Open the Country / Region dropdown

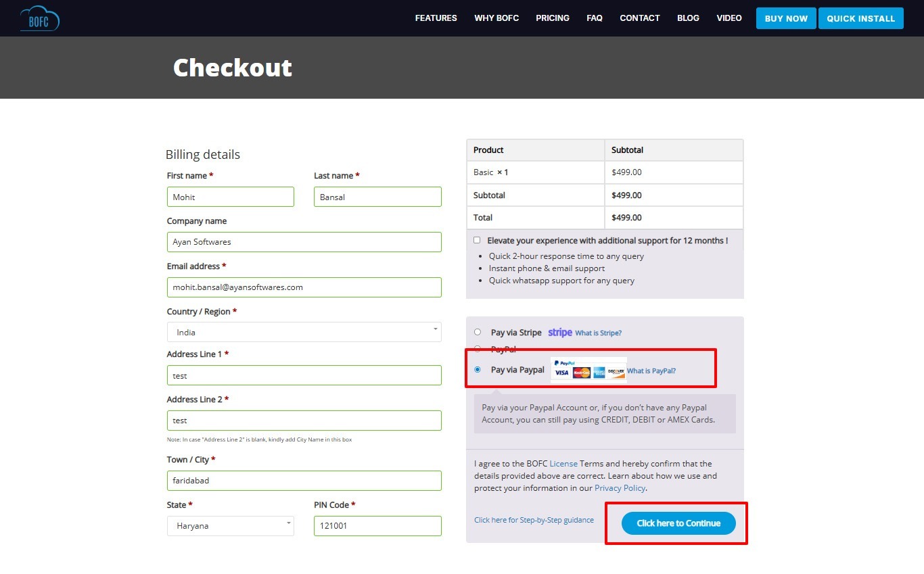(x=303, y=331)
